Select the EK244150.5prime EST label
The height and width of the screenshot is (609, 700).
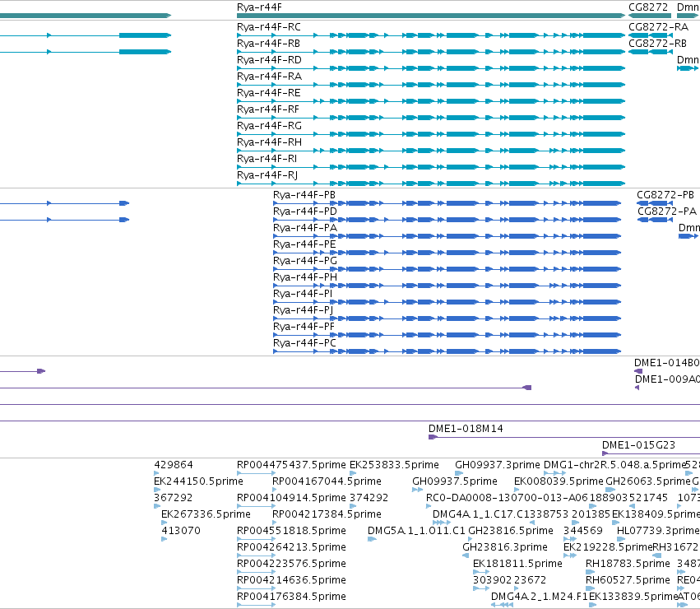click(x=198, y=481)
